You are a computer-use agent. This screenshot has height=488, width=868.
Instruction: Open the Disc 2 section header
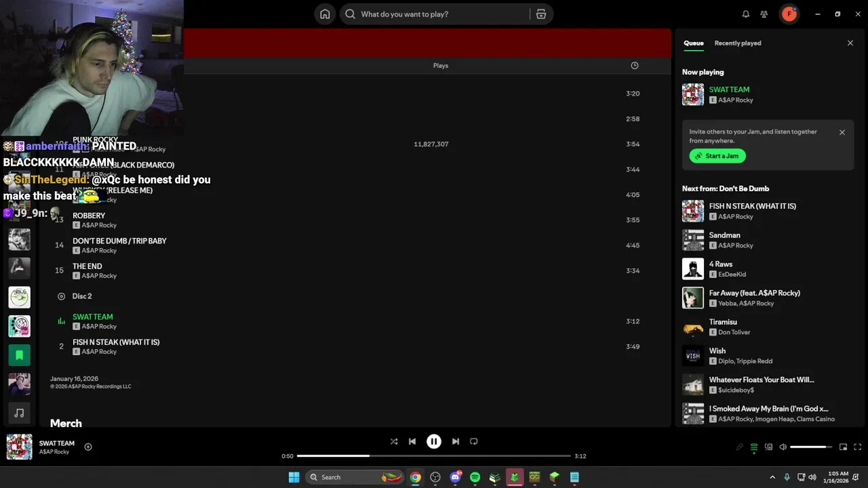[x=82, y=296]
